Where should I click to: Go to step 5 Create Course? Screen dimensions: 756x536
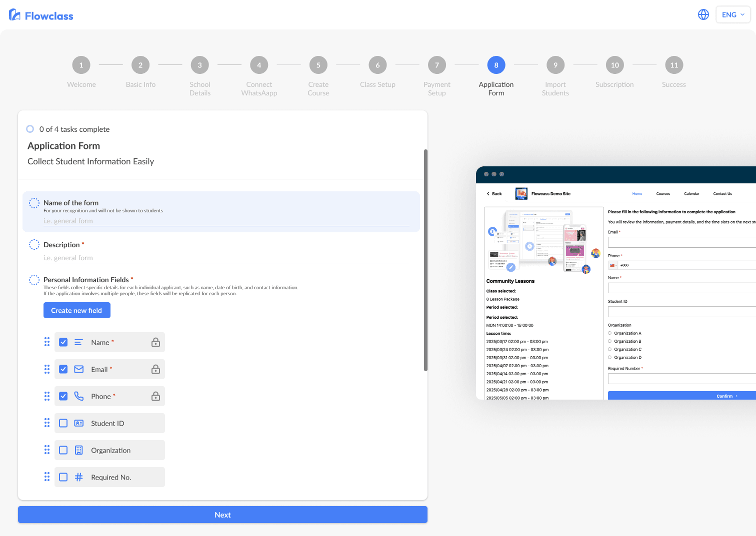coord(318,65)
